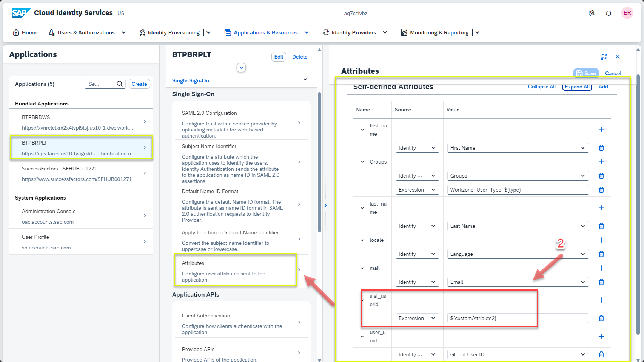Save the attribute changes

coord(586,73)
